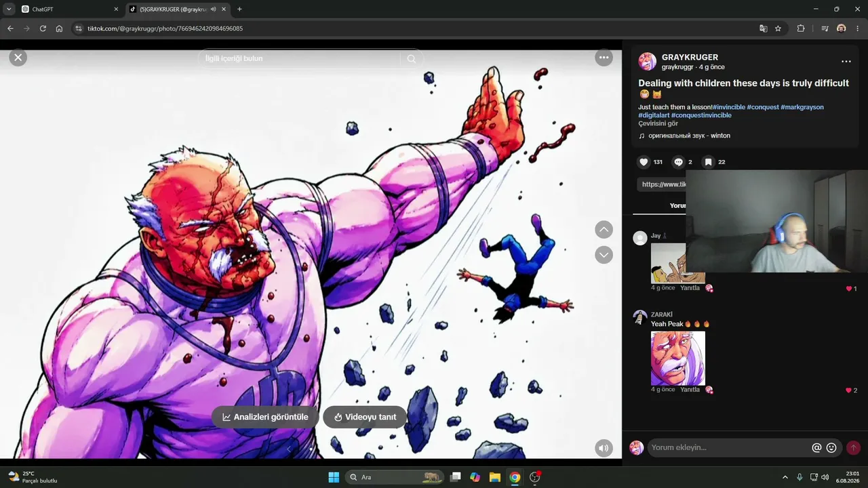Open the original sound 'winton' link
This screenshot has height=488, width=868.
(689, 136)
